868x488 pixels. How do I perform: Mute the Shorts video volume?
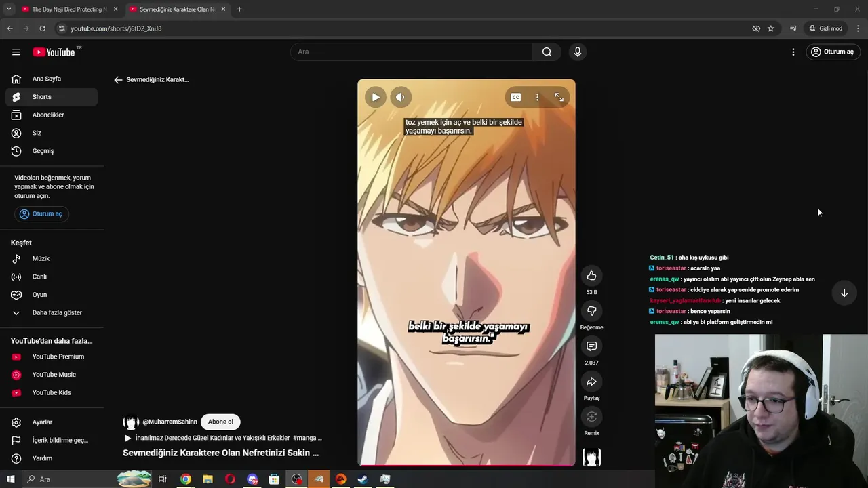click(400, 97)
